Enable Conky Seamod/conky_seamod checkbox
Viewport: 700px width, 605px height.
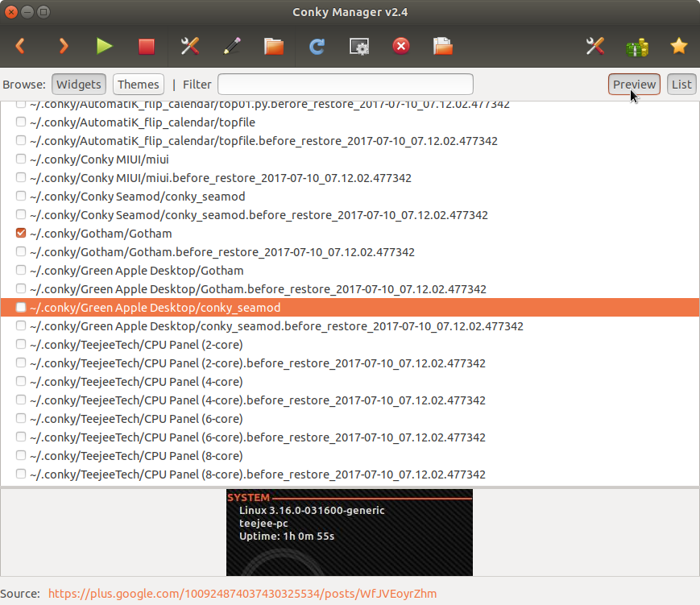(20, 196)
